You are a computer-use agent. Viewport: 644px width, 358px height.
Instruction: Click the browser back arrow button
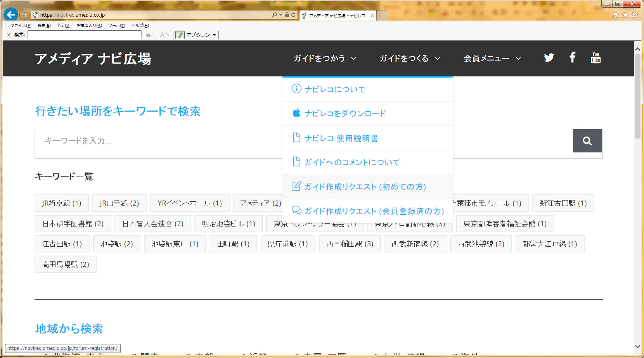coord(11,15)
